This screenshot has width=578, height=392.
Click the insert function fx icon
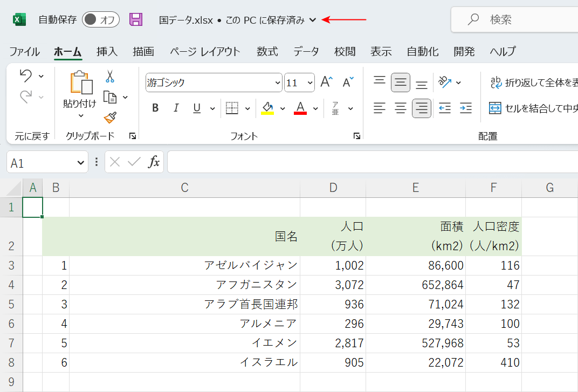pyautogui.click(x=154, y=162)
